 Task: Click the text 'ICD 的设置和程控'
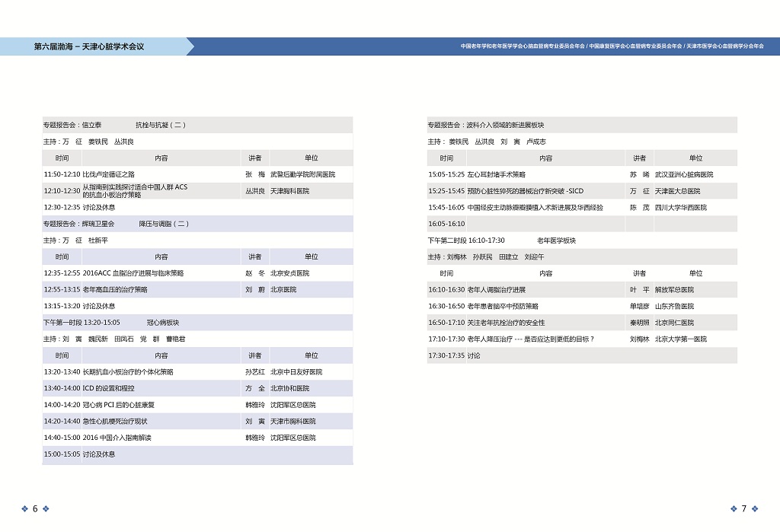[108, 388]
